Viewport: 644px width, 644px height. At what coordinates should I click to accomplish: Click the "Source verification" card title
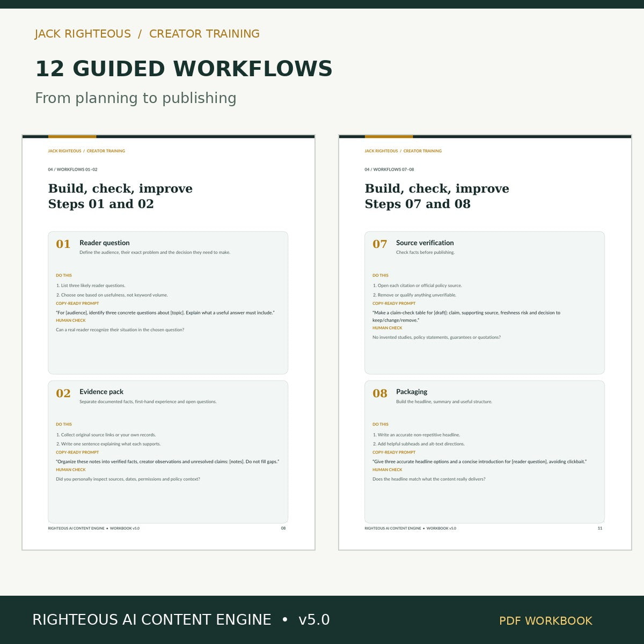[425, 243]
